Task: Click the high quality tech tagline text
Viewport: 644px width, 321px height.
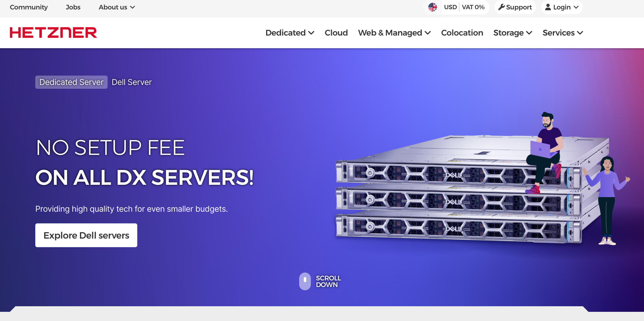Action: (131, 209)
